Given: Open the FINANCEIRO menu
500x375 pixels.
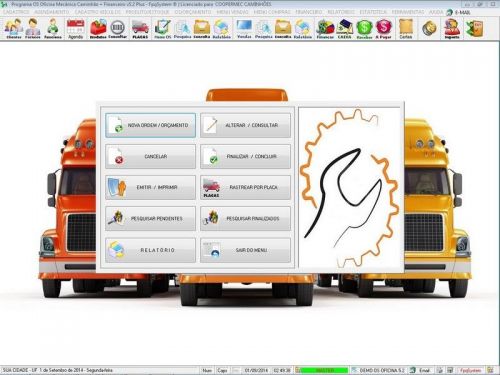Looking at the screenshot, I should [309, 12].
